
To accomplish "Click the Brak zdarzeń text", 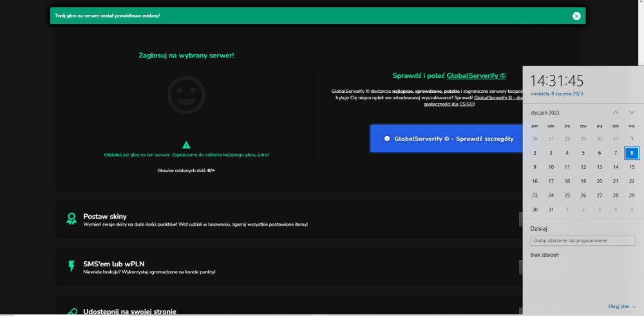I will click(545, 255).
